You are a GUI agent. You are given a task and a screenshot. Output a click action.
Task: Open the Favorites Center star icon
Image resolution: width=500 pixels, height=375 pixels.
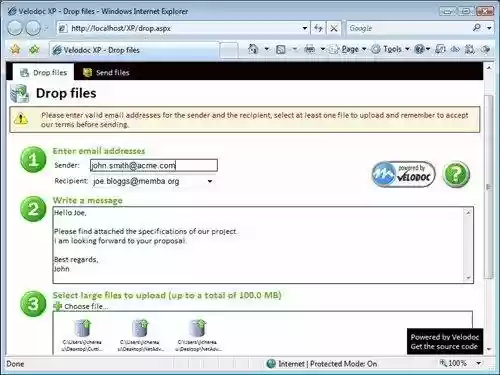15,49
